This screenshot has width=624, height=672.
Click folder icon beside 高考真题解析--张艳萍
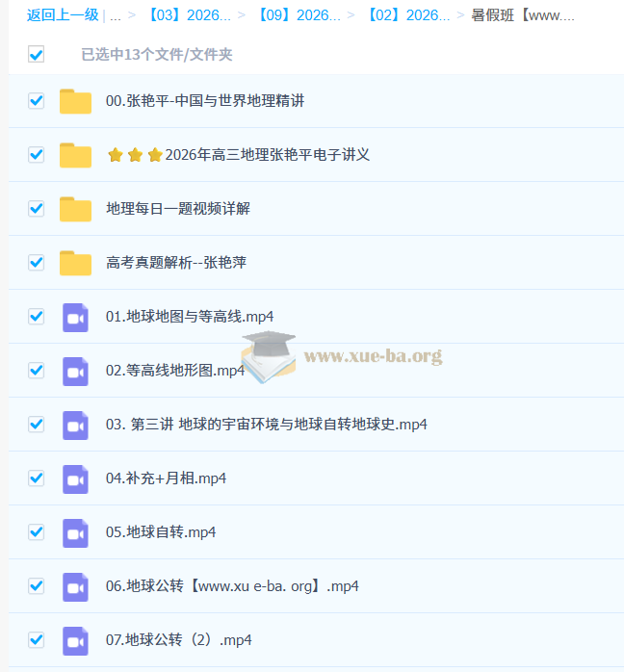(75, 263)
